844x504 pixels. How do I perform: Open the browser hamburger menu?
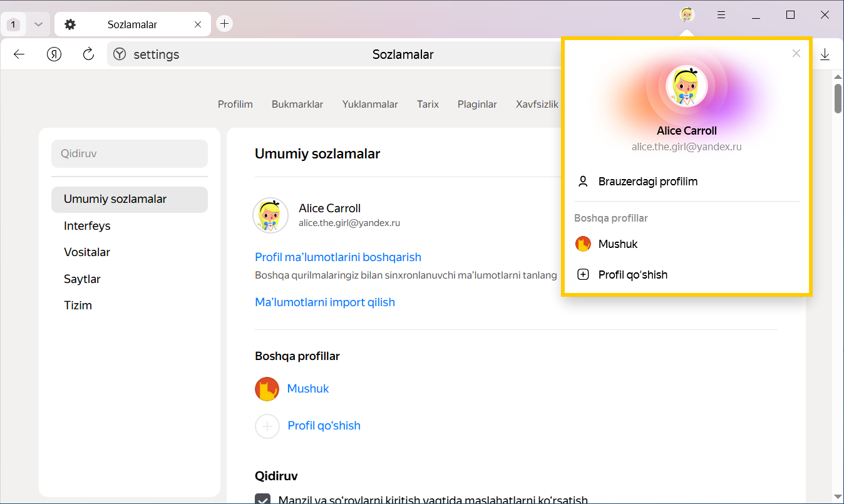721,15
